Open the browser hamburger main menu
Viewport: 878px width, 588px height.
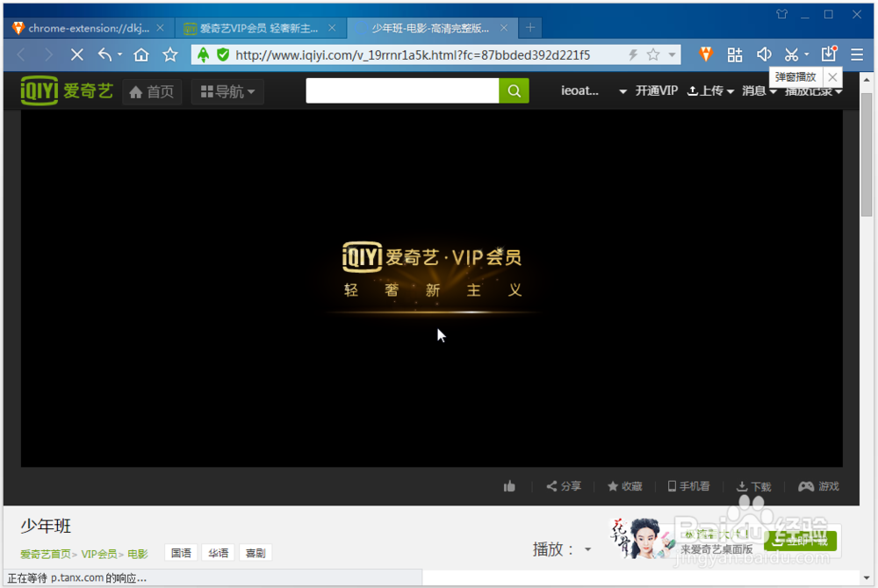[857, 54]
